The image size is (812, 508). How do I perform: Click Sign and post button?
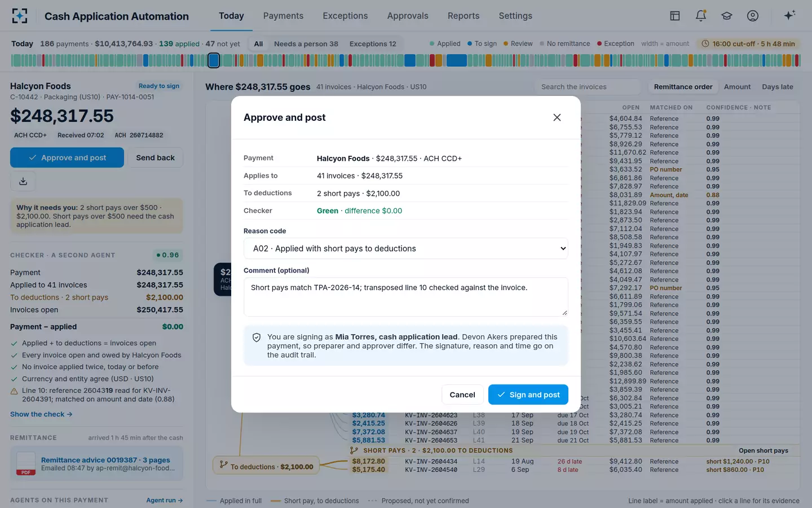(x=528, y=395)
